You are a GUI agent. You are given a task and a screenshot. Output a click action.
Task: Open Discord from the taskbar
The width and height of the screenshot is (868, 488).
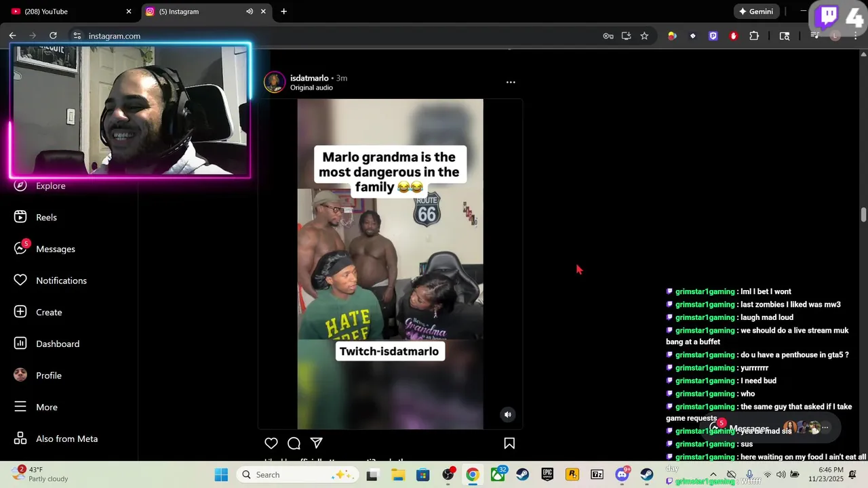tap(622, 474)
